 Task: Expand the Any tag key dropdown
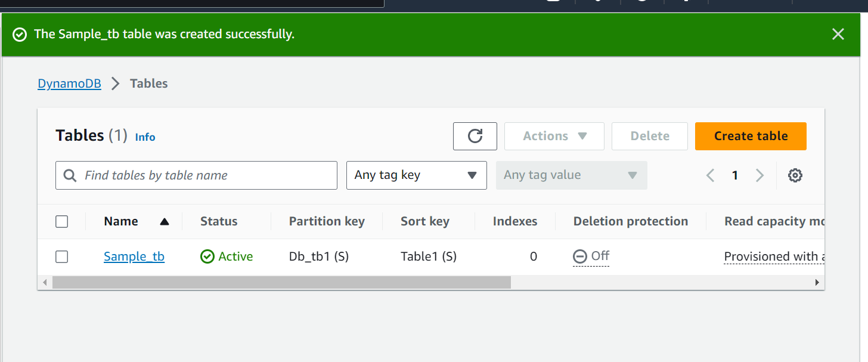(x=417, y=175)
